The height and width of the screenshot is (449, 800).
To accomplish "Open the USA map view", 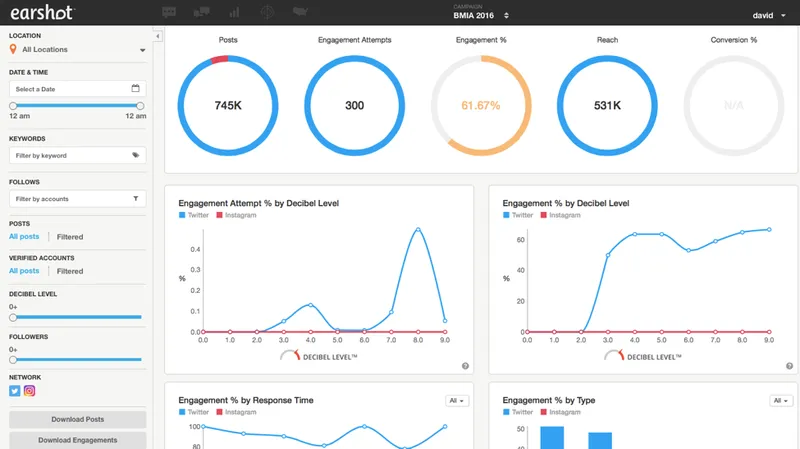I will (300, 11).
